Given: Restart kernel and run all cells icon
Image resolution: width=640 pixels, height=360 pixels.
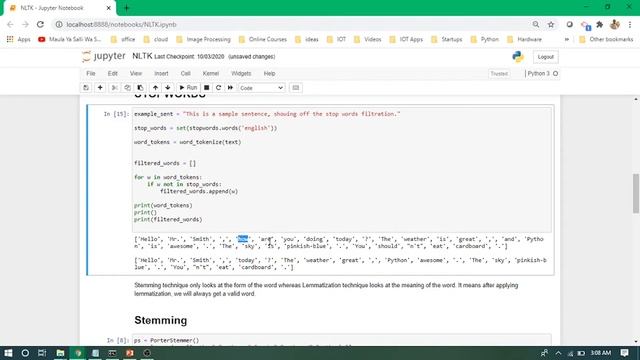Looking at the screenshot, I should tap(230, 88).
